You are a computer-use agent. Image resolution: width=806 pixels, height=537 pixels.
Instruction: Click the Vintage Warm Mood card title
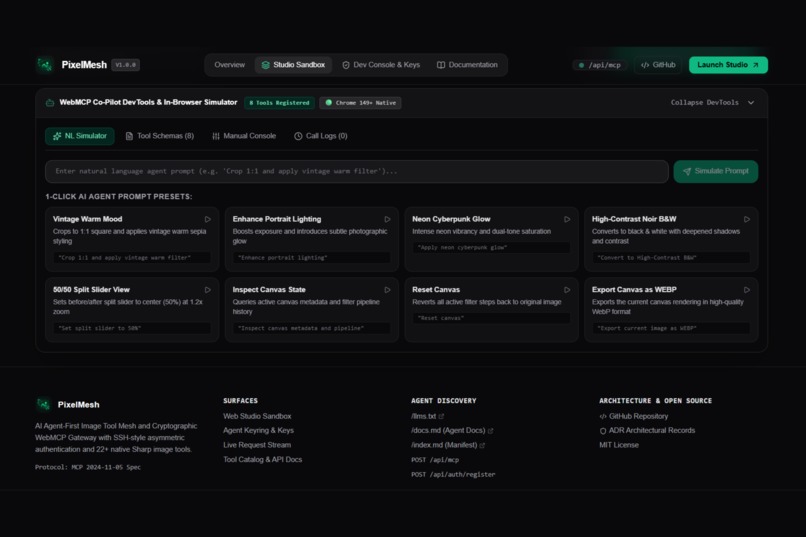click(x=87, y=219)
